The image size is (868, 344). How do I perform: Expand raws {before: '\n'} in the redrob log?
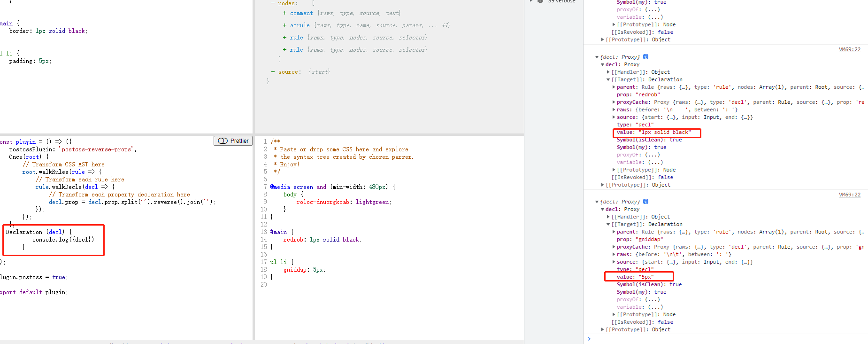click(x=614, y=109)
